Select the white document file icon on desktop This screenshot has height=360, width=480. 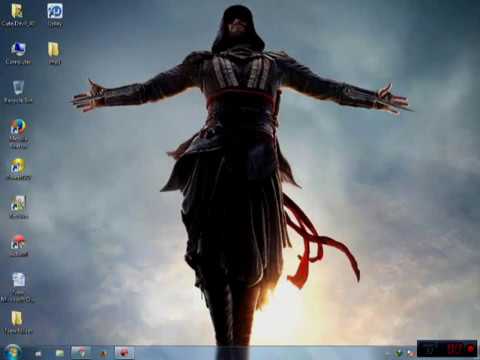pyautogui.click(x=19, y=280)
